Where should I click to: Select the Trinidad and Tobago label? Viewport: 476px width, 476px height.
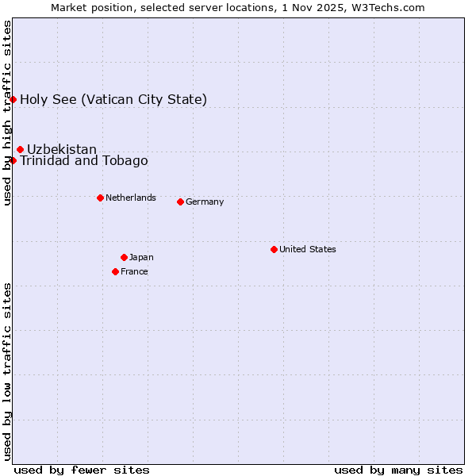point(83,161)
